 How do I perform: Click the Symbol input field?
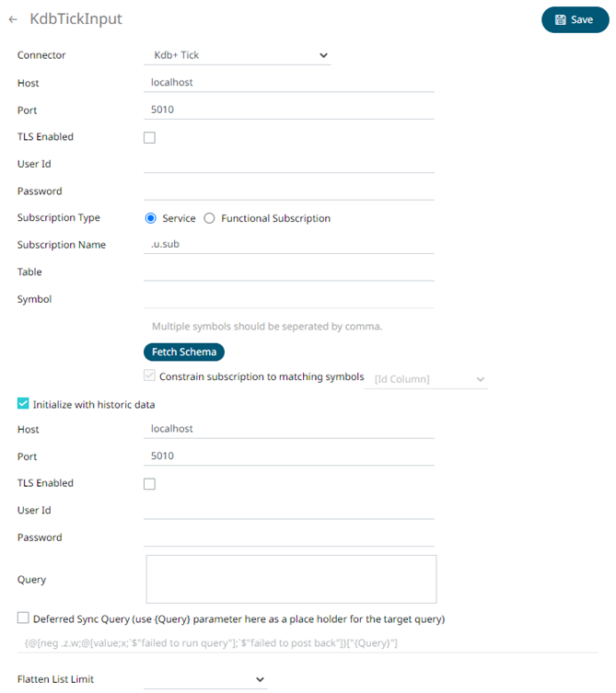click(289, 299)
